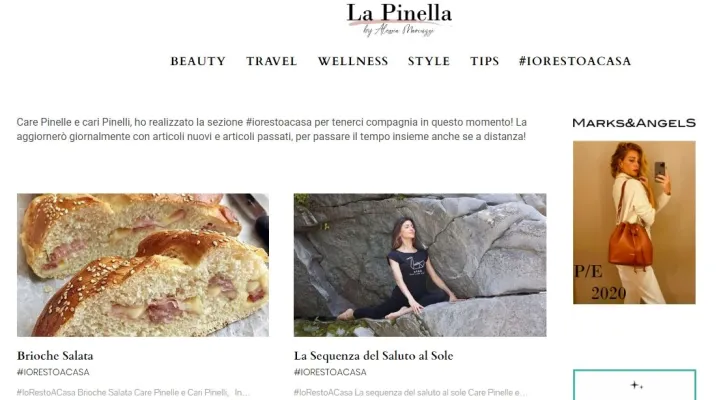Click the Brioche Salata excerpt text
This screenshot has width=721, height=400.
pyautogui.click(x=133, y=392)
